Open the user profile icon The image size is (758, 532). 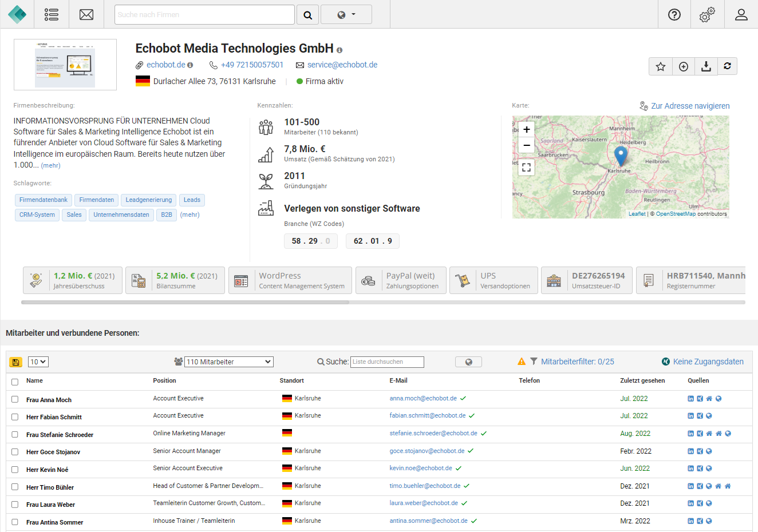pos(741,14)
